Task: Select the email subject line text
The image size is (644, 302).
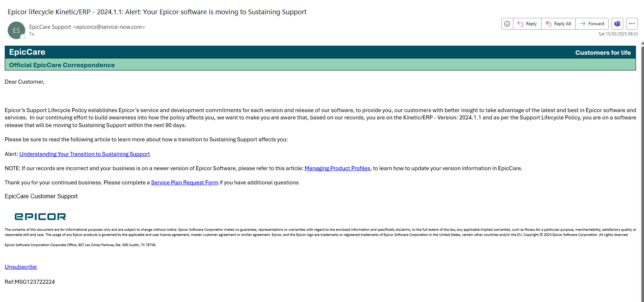Action: [x=157, y=12]
